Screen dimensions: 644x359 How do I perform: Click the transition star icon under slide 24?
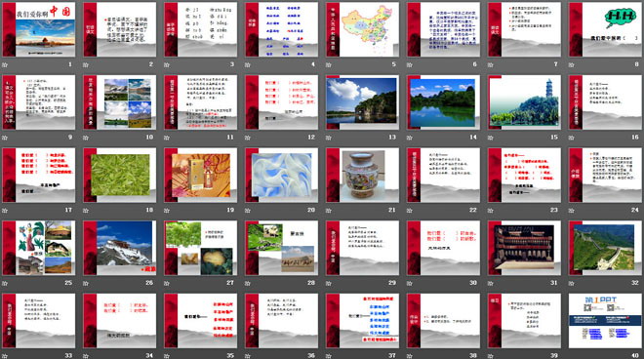click(x=571, y=210)
